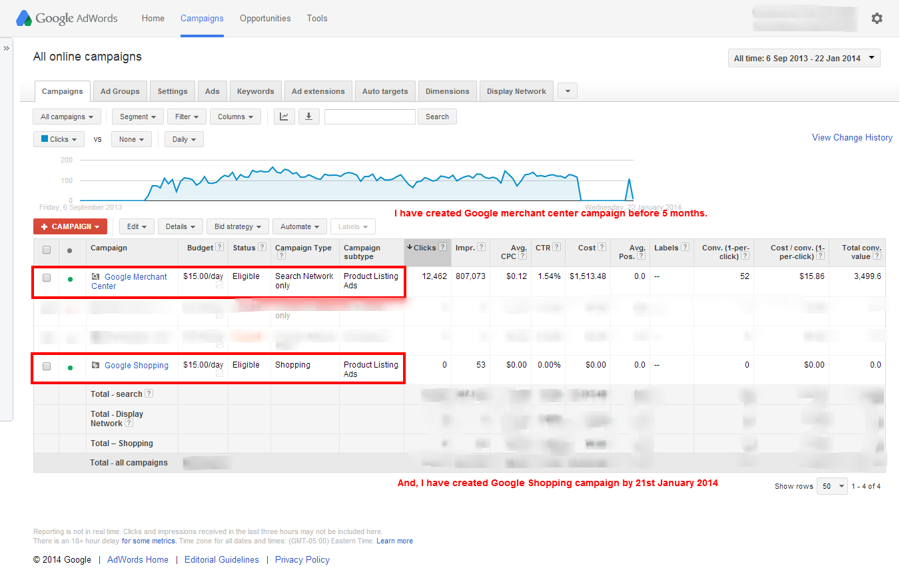Open the AdWords settings gear
Viewport: 900px width, 588px height.
[x=877, y=18]
